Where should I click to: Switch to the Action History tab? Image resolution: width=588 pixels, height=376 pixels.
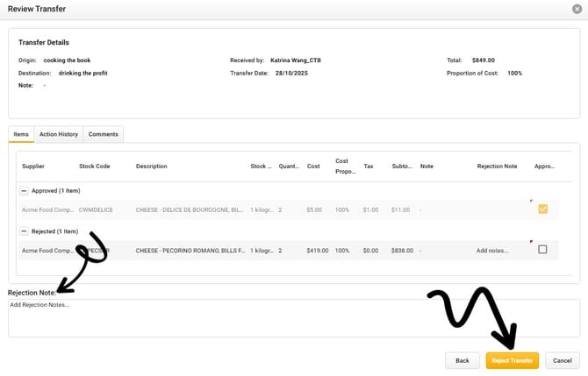(59, 134)
